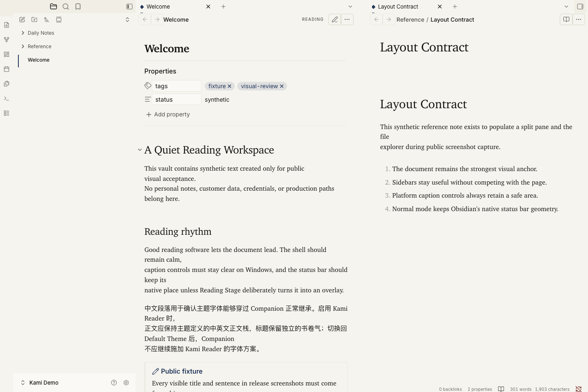
Task: Click the '301 words' status bar entry
Action: click(x=521, y=389)
